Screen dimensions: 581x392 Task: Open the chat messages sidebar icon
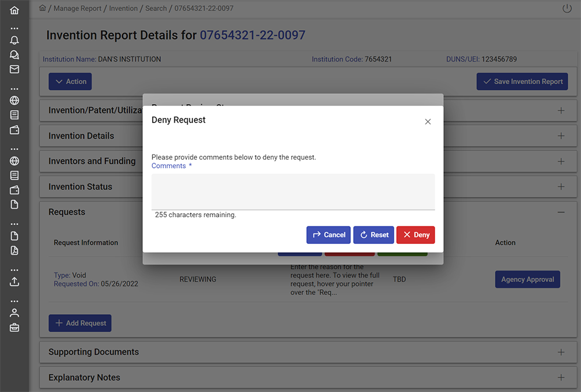pos(14,55)
